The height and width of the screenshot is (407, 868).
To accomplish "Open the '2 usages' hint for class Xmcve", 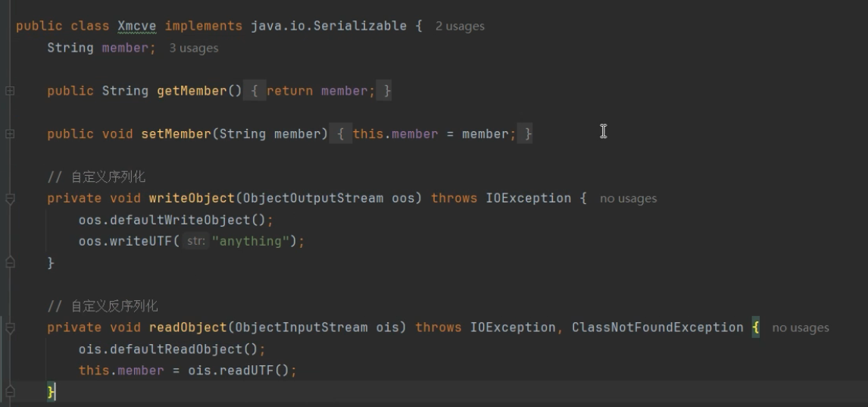I will (x=460, y=26).
